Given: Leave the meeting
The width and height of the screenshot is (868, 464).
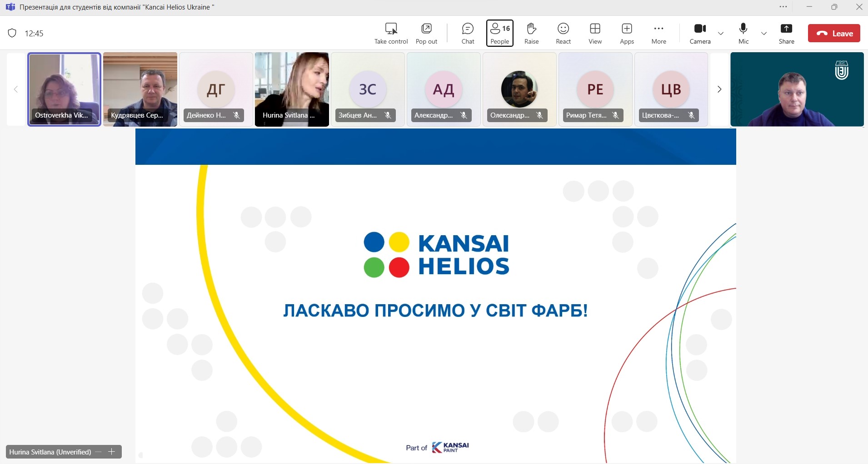Looking at the screenshot, I should [834, 34].
